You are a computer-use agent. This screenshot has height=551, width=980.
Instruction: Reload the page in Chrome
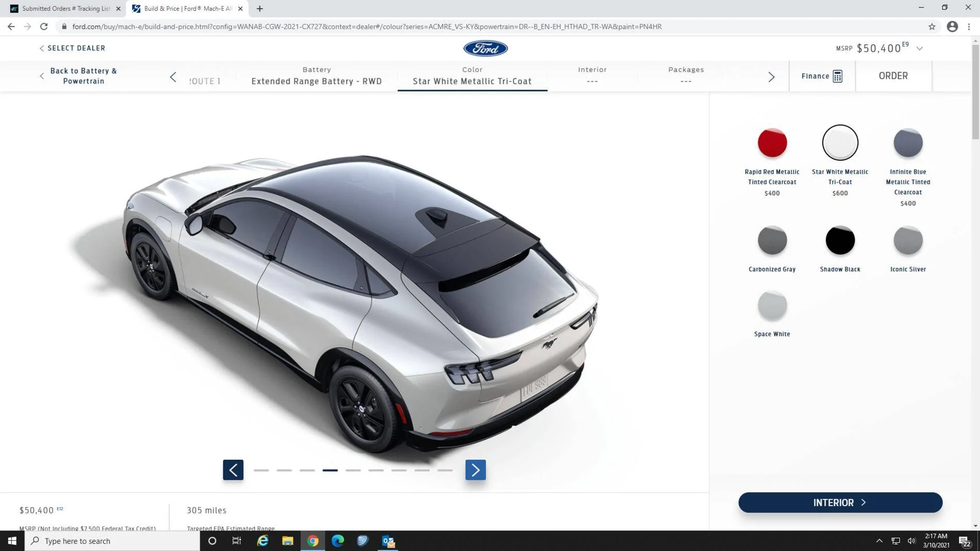(44, 26)
